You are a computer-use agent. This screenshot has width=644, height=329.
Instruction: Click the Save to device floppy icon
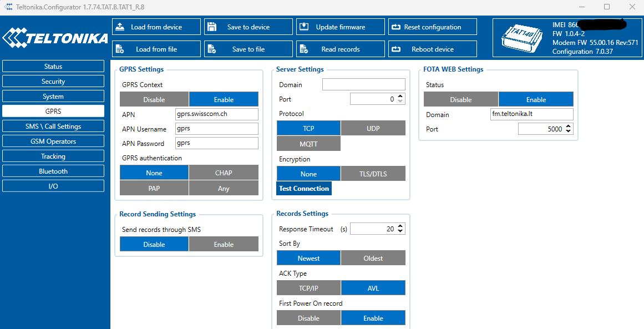pos(212,27)
